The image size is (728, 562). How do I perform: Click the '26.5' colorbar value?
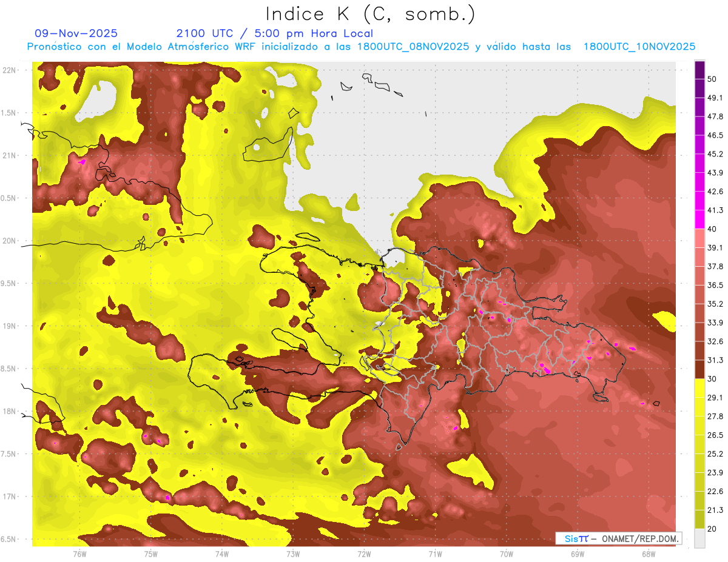(x=715, y=435)
